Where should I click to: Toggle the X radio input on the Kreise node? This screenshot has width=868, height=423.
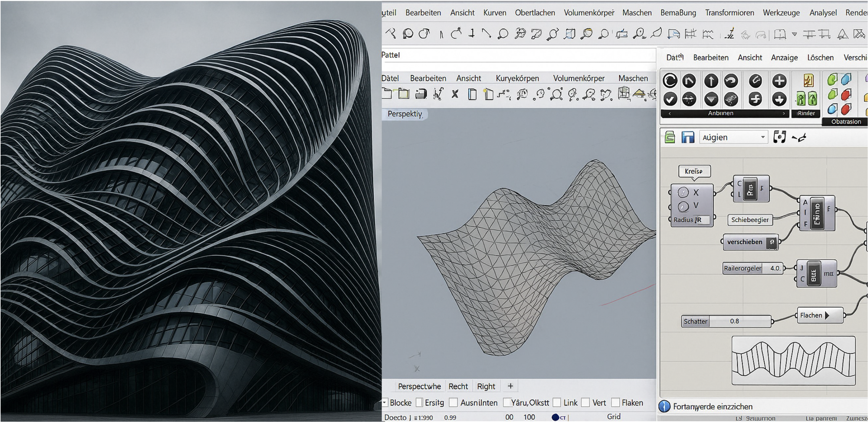683,192
